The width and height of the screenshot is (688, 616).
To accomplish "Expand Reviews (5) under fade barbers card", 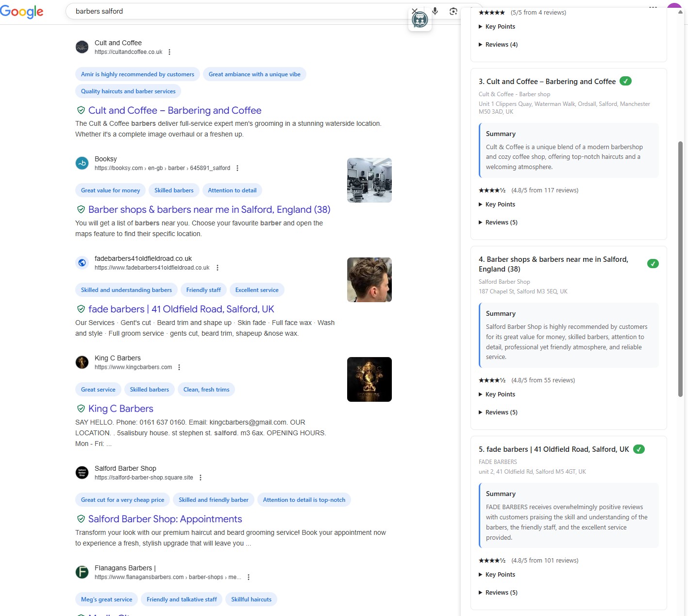I will pyautogui.click(x=501, y=593).
